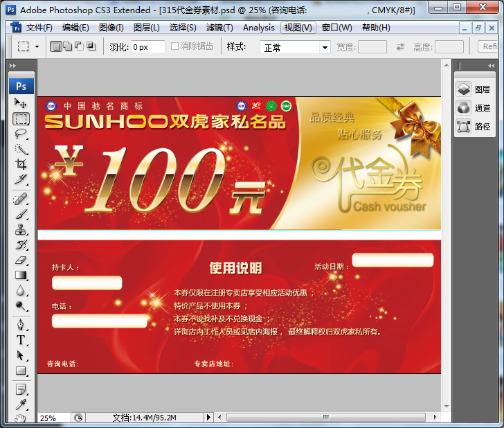This screenshot has width=504, height=428.
Task: Select the Gradient tool
Action: [x=21, y=275]
